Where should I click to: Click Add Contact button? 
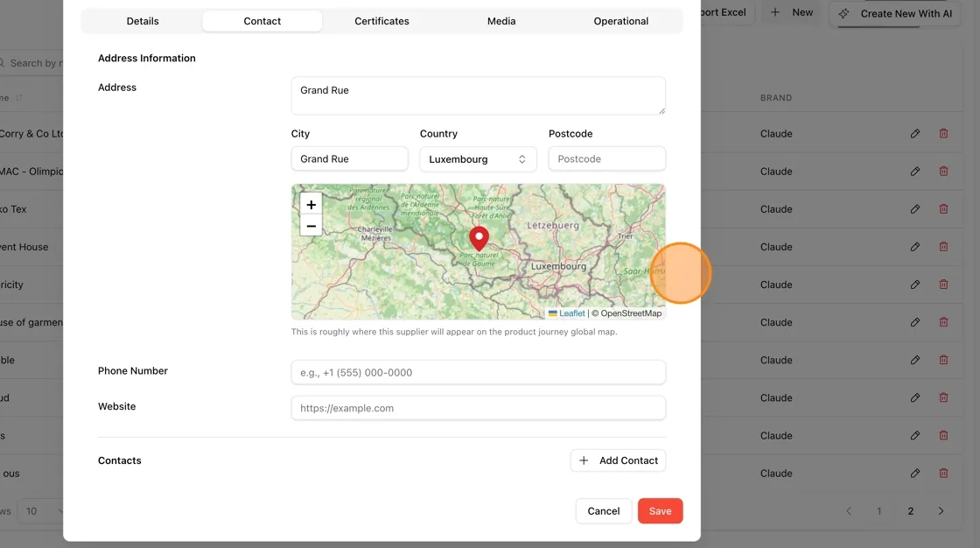tap(618, 460)
